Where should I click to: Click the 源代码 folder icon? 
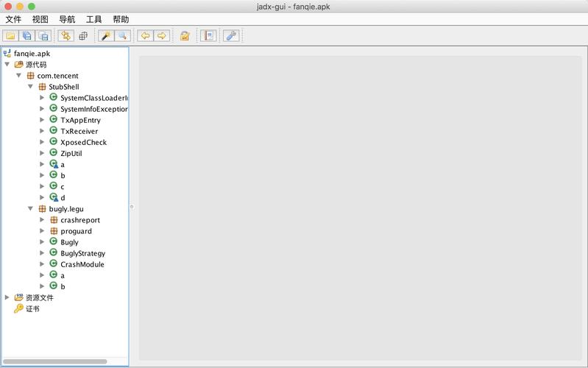18,65
